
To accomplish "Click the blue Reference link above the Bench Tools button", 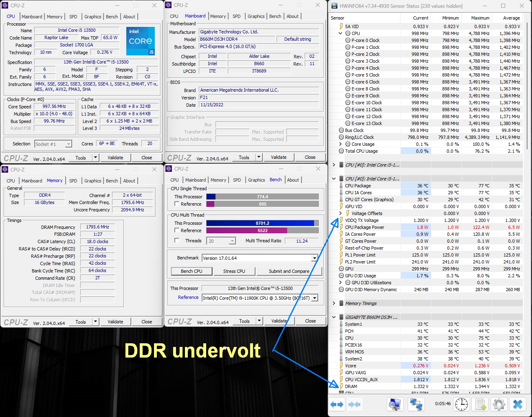I will (x=188, y=298).
